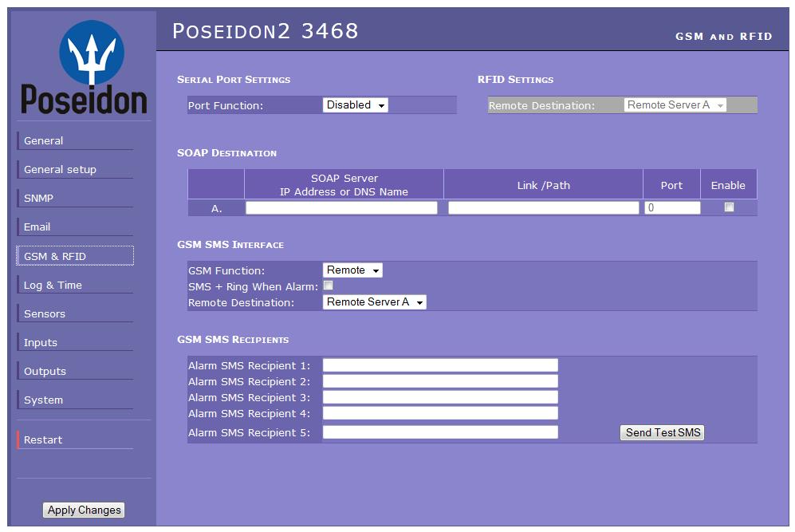This screenshot has width=795, height=532.
Task: Open the Outputs page
Action: (x=75, y=371)
